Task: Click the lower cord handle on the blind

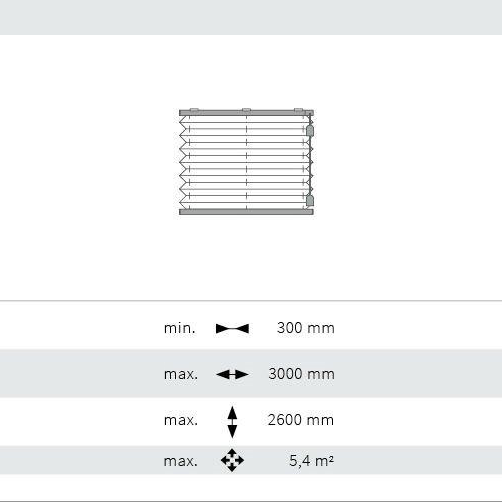Action: 310,201
